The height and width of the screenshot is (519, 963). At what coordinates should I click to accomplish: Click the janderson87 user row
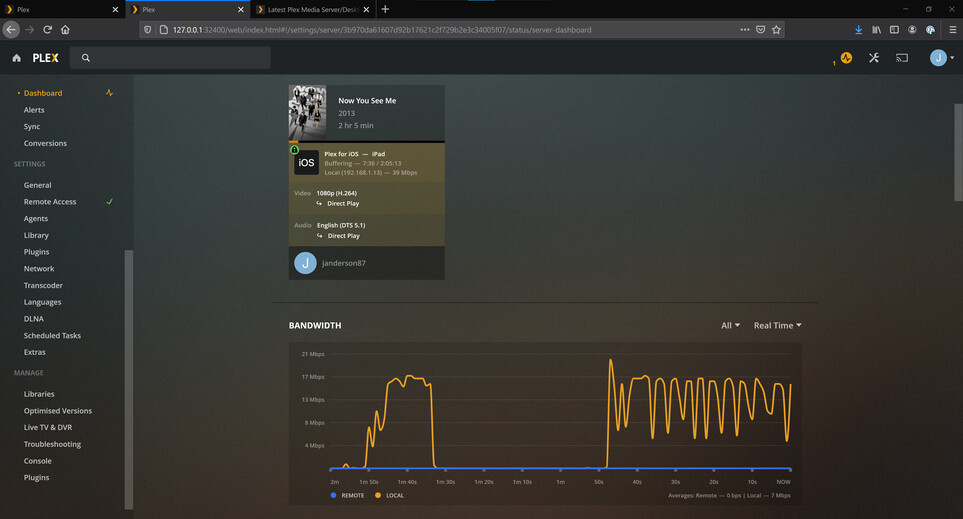[x=367, y=263]
